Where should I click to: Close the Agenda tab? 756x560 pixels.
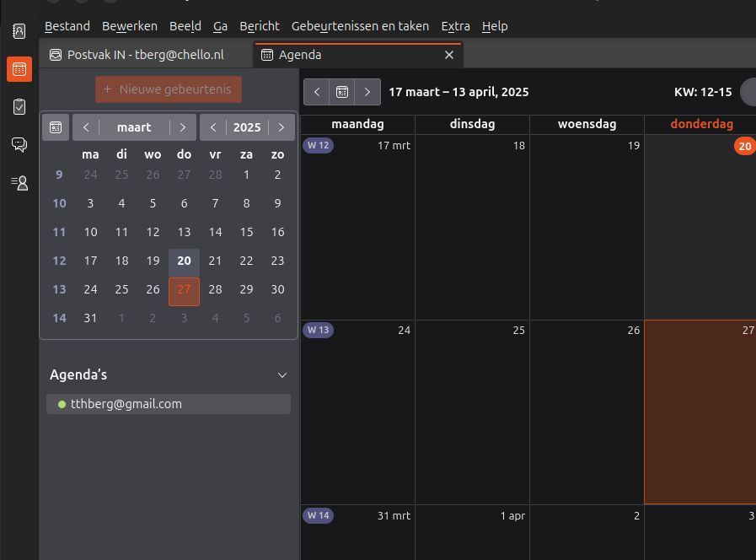448,55
